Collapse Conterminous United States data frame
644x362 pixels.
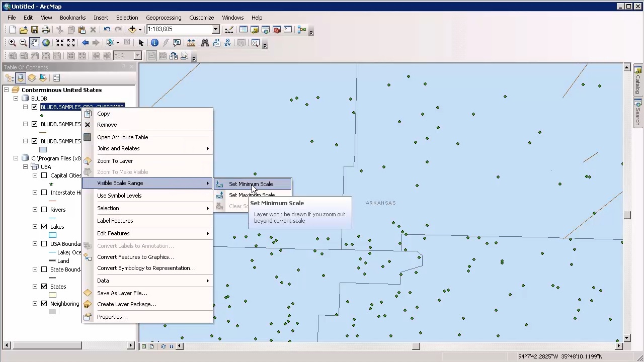pyautogui.click(x=6, y=90)
